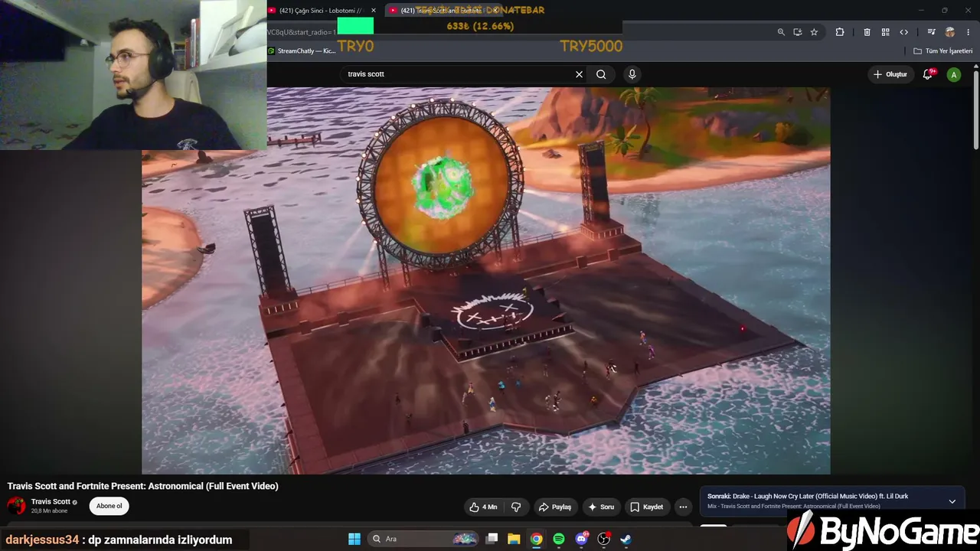This screenshot has height=551, width=980.
Task: Close the Çağrı Sinci - Lobotomi tab
Action: (374, 11)
